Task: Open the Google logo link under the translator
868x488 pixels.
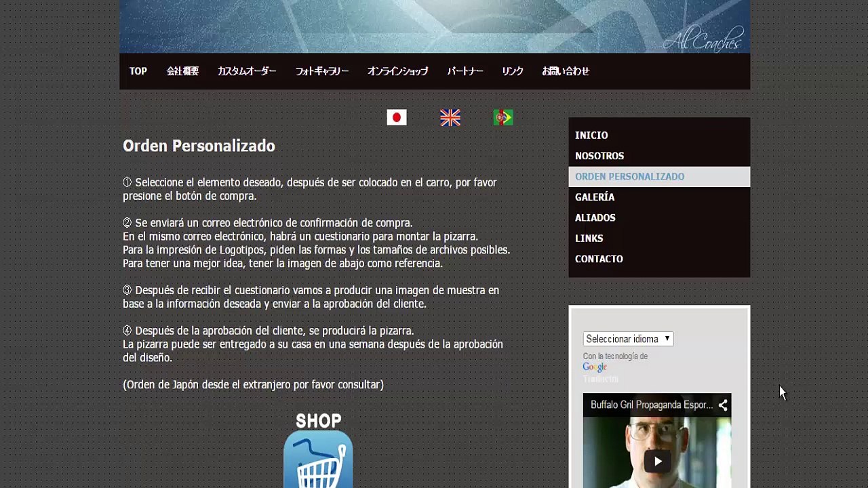Action: [595, 367]
